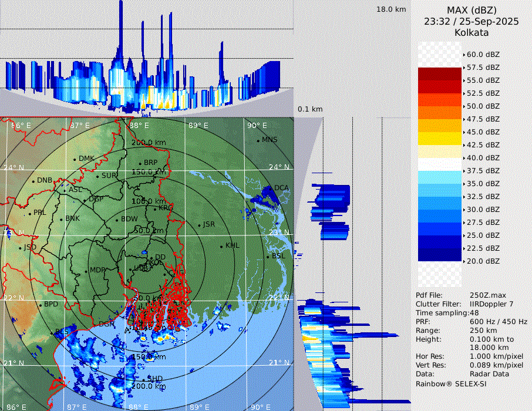Click the 57.5 dBZ legend label
This screenshot has width=532, height=411.
click(483, 68)
